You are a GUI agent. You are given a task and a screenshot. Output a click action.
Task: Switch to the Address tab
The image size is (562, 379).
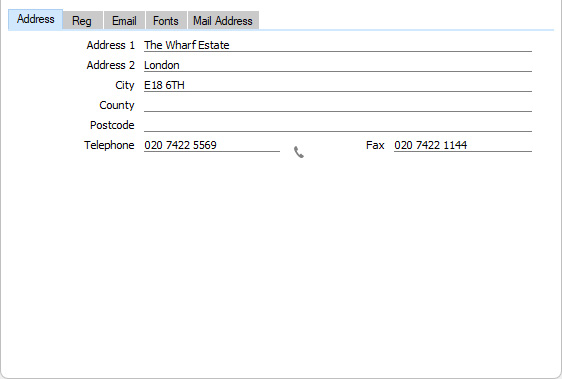35,19
